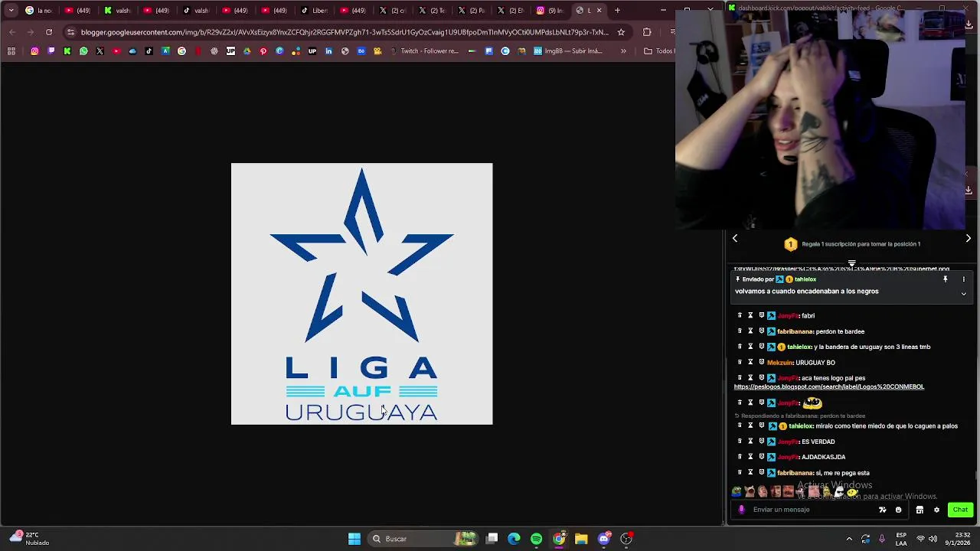Click username fabribanana in 'si, me re pega'
This screenshot has height=551, width=980.
tap(795, 473)
